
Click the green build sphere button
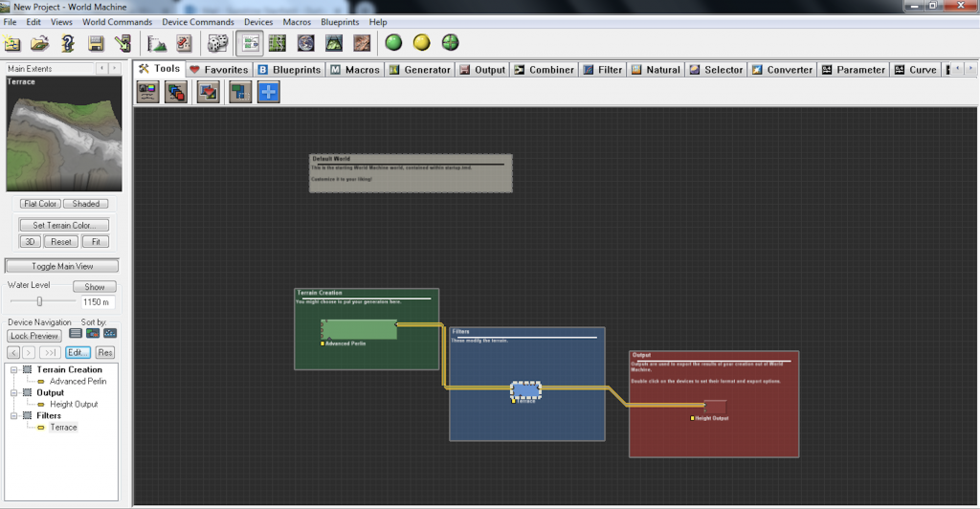click(393, 42)
